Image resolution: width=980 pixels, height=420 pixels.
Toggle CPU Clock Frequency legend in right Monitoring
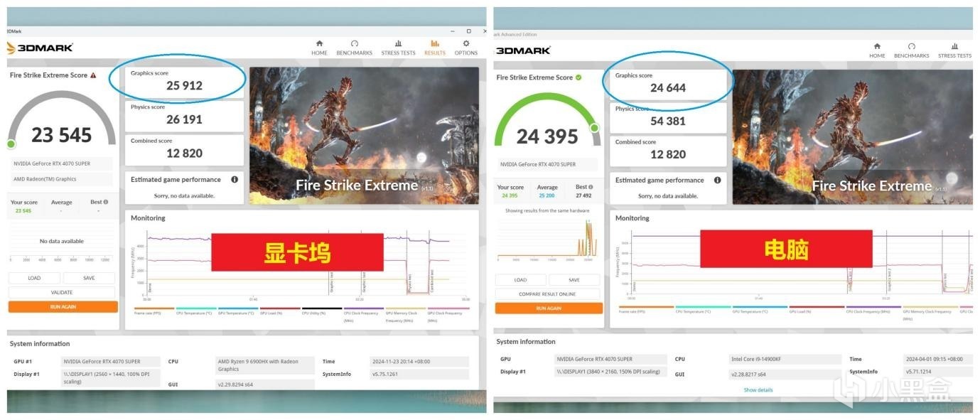873,311
